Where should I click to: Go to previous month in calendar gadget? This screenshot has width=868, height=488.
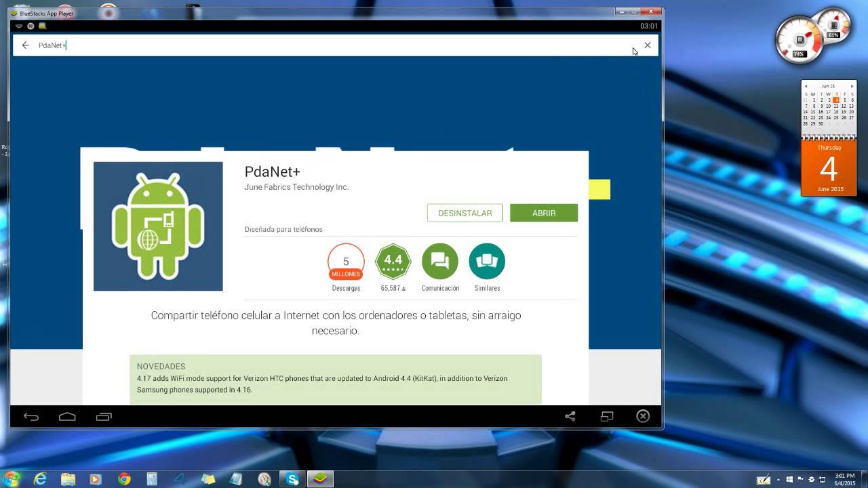(x=806, y=86)
